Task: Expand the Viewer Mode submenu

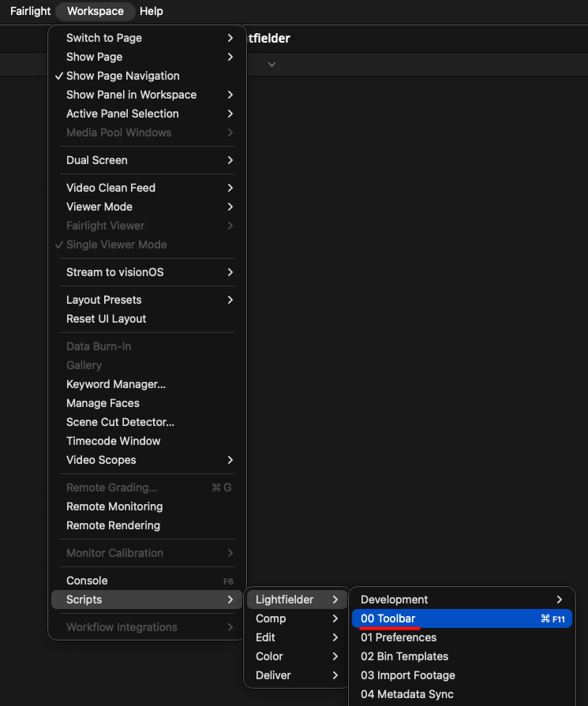Action: [147, 207]
